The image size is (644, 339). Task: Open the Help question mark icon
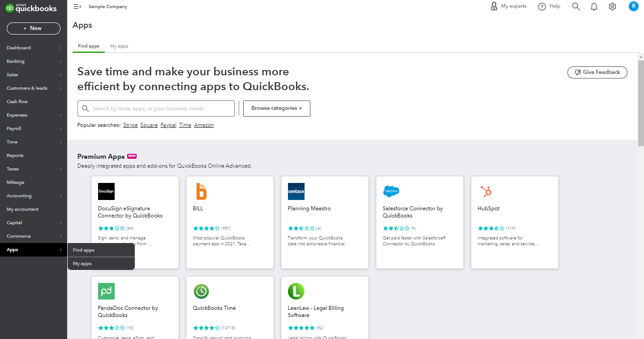click(x=542, y=6)
